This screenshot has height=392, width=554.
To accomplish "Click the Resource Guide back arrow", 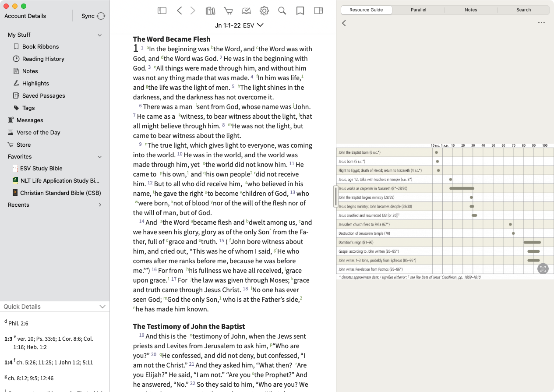I will [x=344, y=23].
